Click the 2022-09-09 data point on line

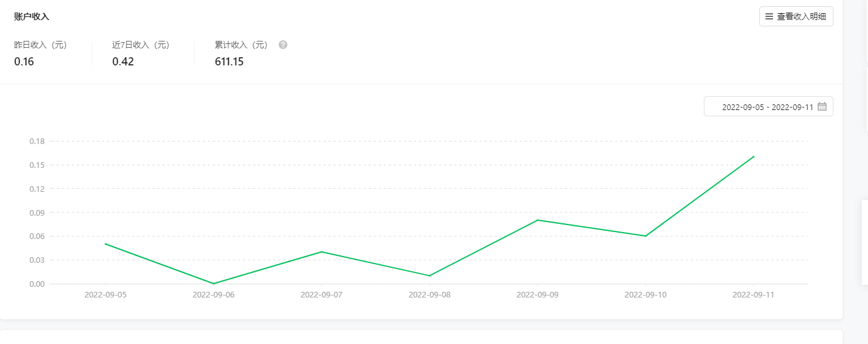coord(538,220)
